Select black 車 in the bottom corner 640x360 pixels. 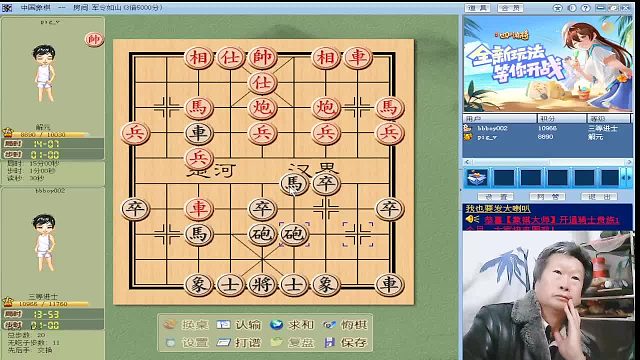click(389, 284)
